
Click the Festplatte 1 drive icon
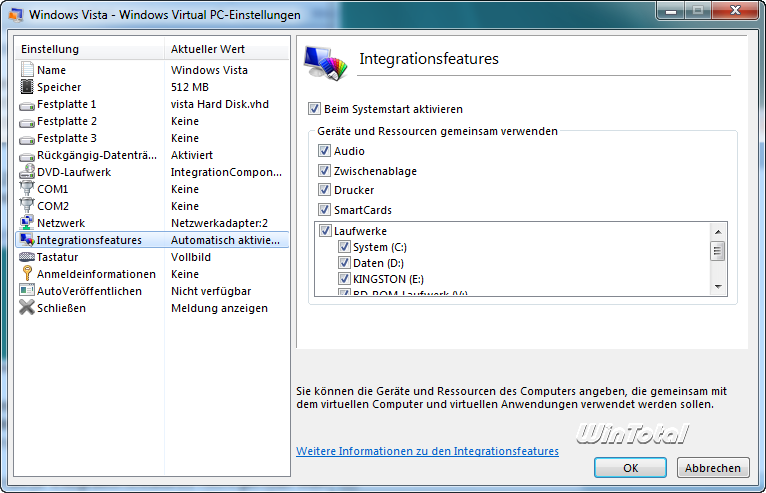[27, 106]
